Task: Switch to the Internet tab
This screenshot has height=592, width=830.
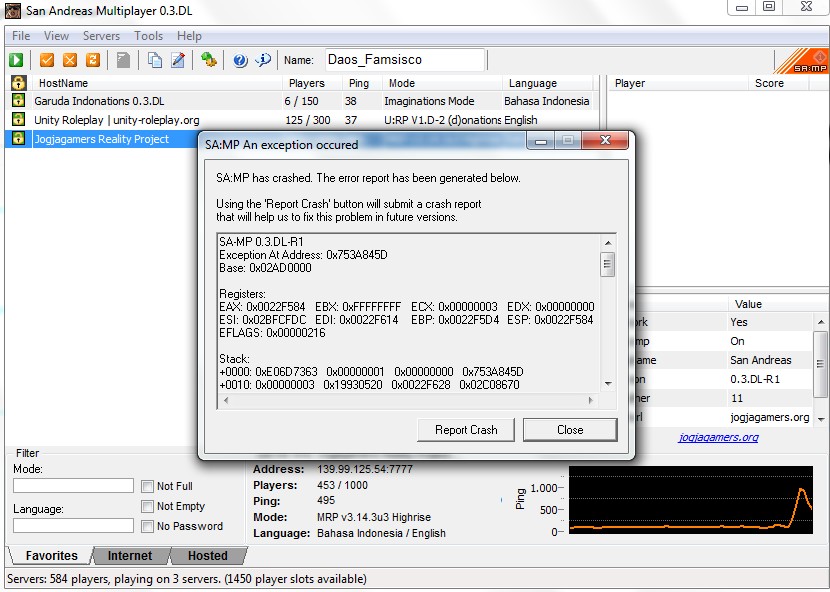Action: pos(130,555)
